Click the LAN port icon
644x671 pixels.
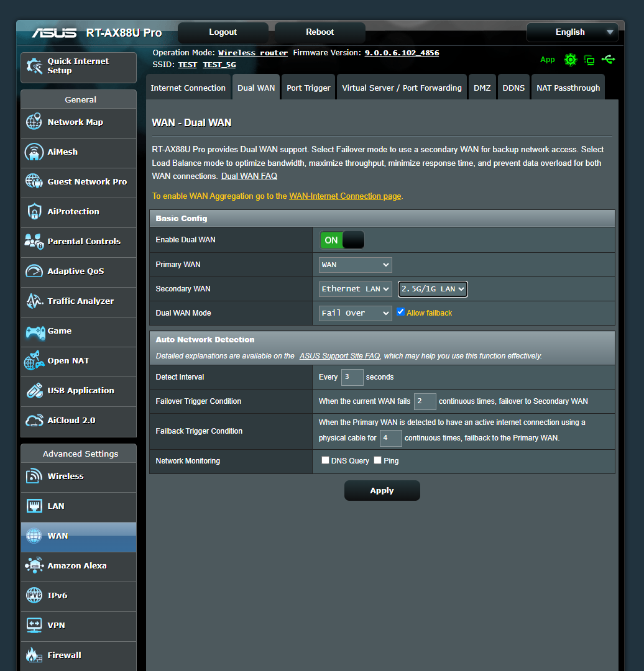(34, 506)
